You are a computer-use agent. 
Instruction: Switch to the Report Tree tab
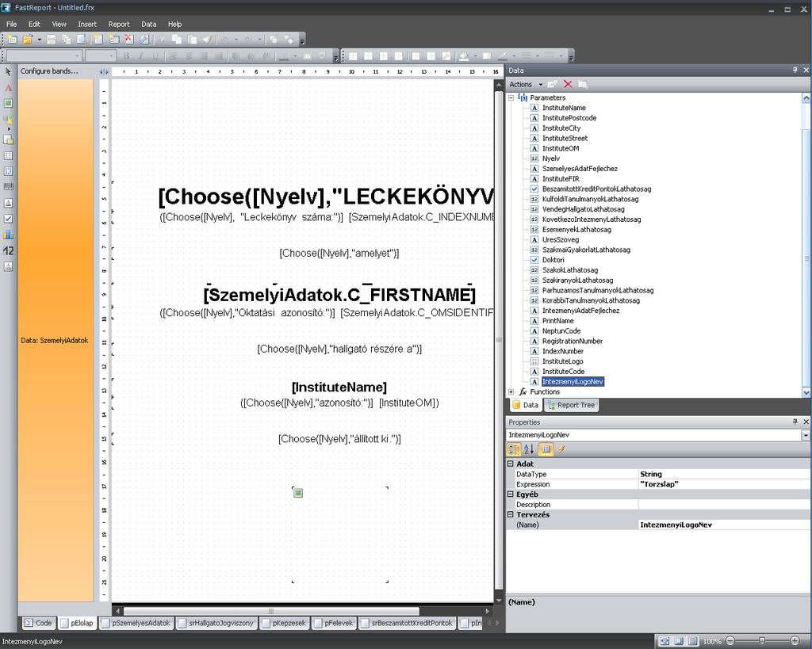pos(572,405)
